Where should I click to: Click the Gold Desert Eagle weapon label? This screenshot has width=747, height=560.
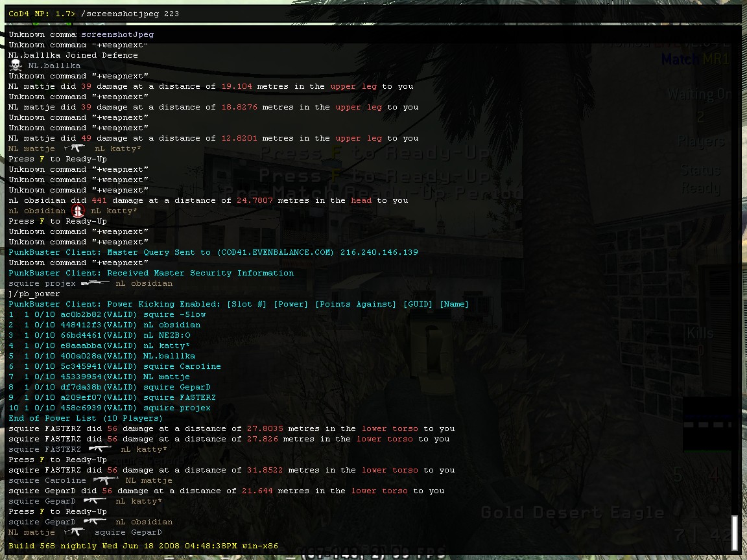point(572,513)
